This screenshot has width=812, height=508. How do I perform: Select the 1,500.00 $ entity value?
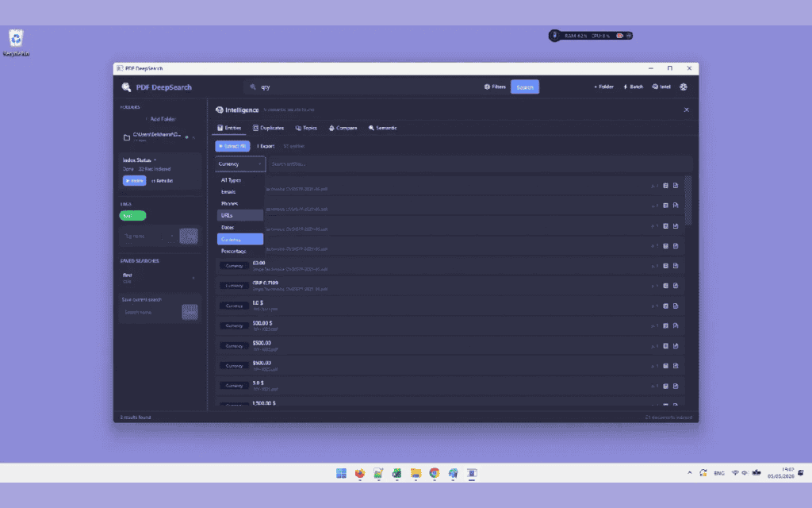(x=264, y=402)
